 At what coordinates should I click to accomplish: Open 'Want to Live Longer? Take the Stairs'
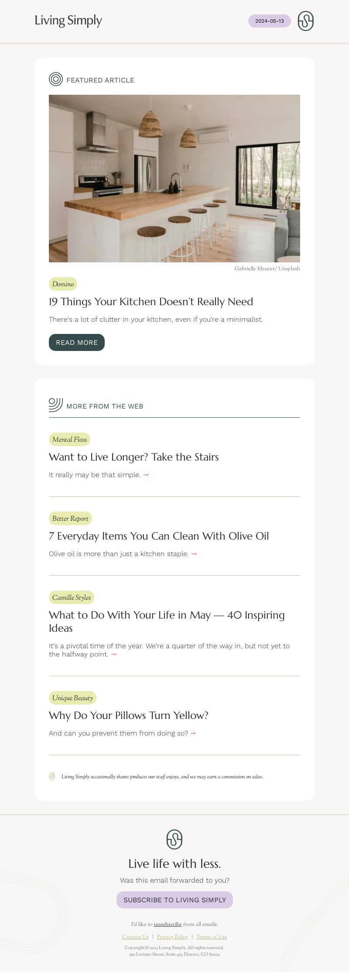pos(134,457)
